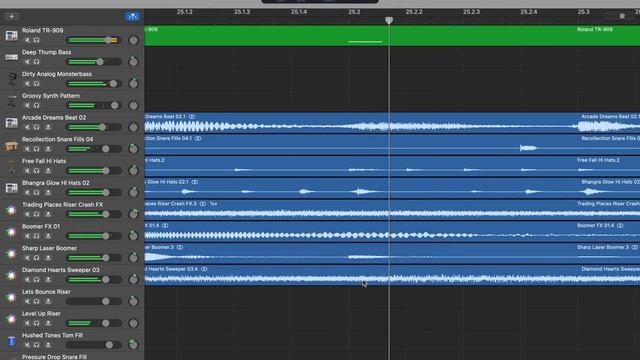Click the playhead marker in the ruler
The width and height of the screenshot is (640, 360).
point(389,20)
